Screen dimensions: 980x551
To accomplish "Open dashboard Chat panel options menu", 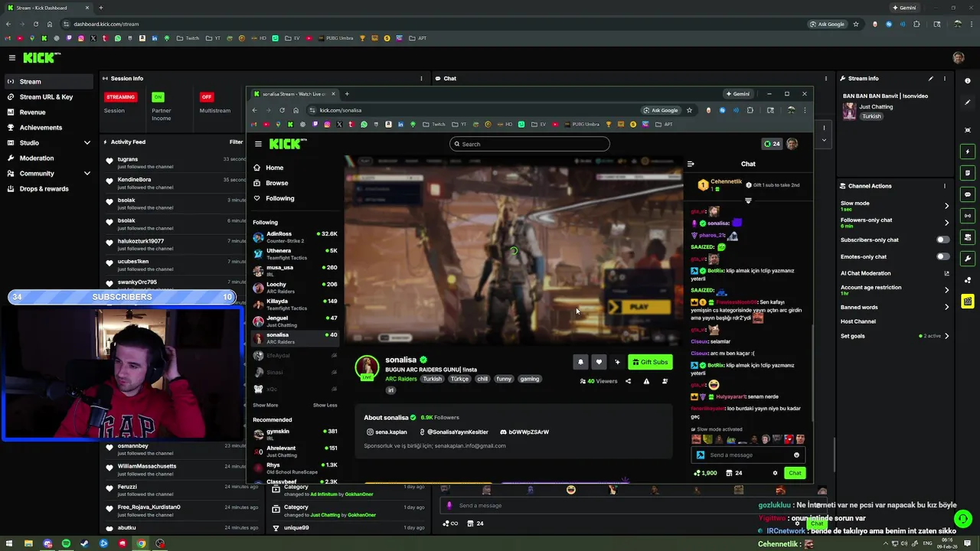I will 825,78.
